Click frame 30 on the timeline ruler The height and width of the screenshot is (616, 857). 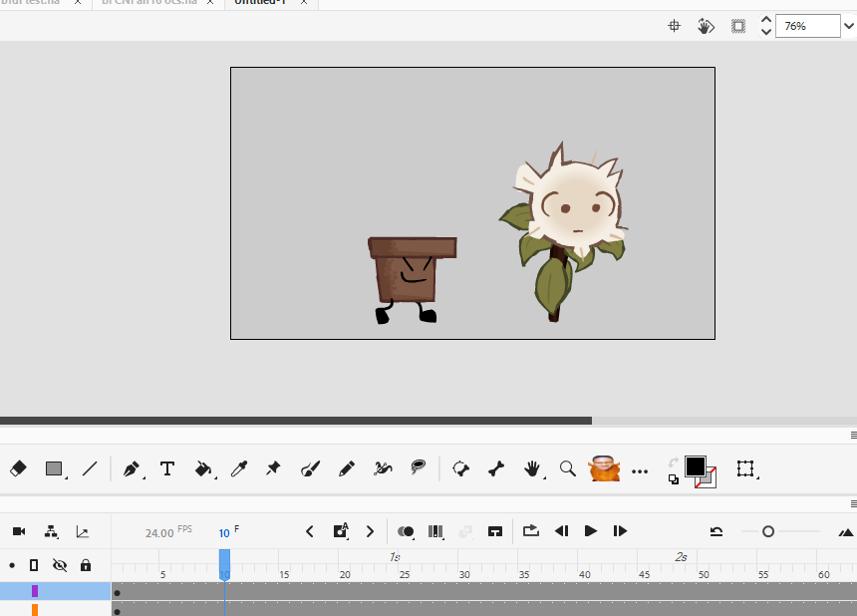[464, 574]
